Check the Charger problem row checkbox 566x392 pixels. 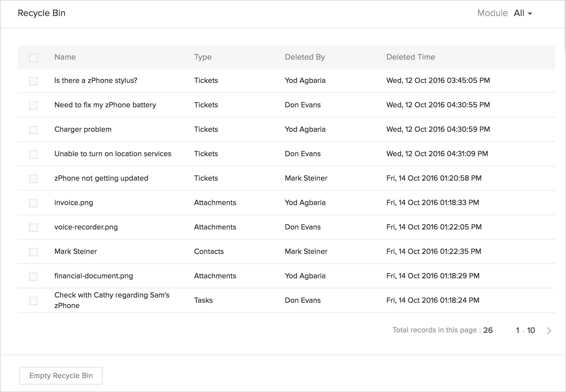[x=33, y=130]
